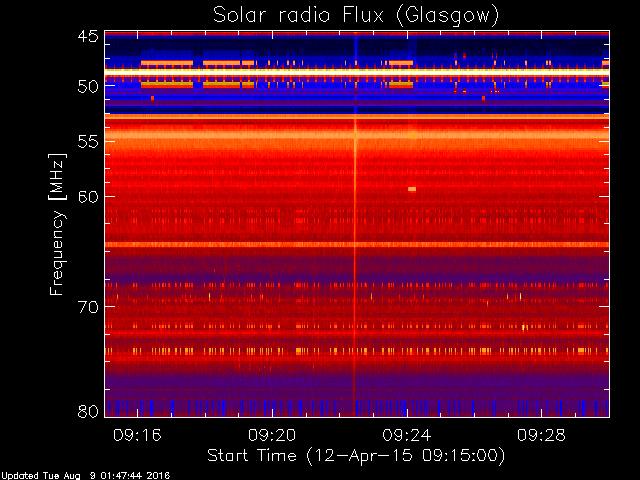The width and height of the screenshot is (640, 480).
Task: Click the '80' frequency tick label
Action: click(88, 411)
